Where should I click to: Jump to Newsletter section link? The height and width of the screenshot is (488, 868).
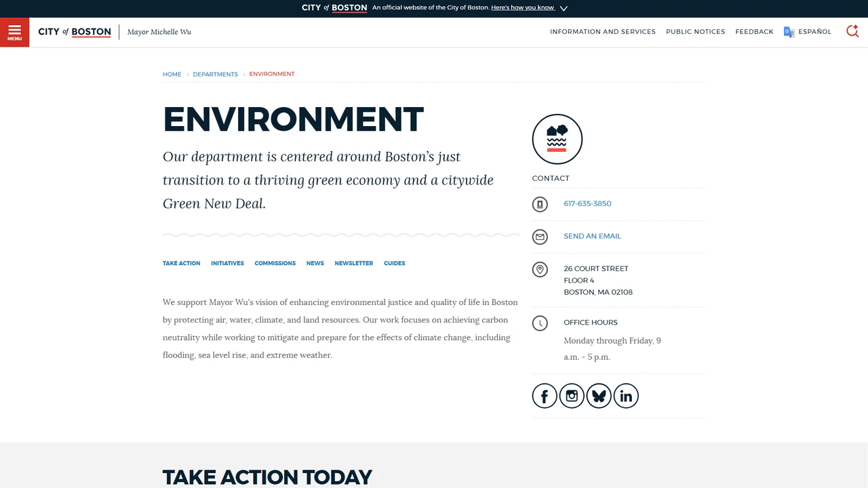[x=353, y=263]
